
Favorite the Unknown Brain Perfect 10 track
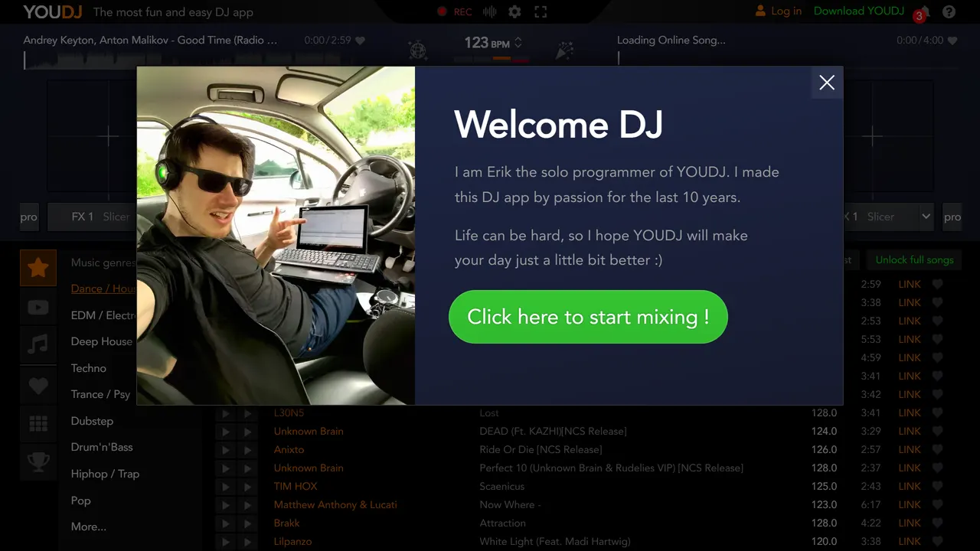(937, 468)
